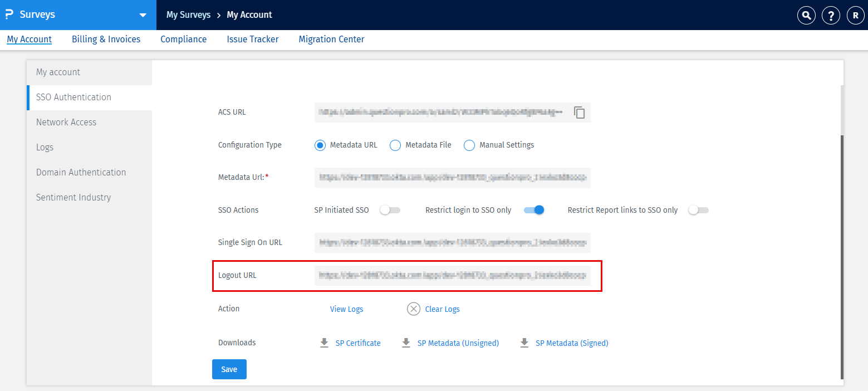Click the search magnifier icon

coord(806,16)
